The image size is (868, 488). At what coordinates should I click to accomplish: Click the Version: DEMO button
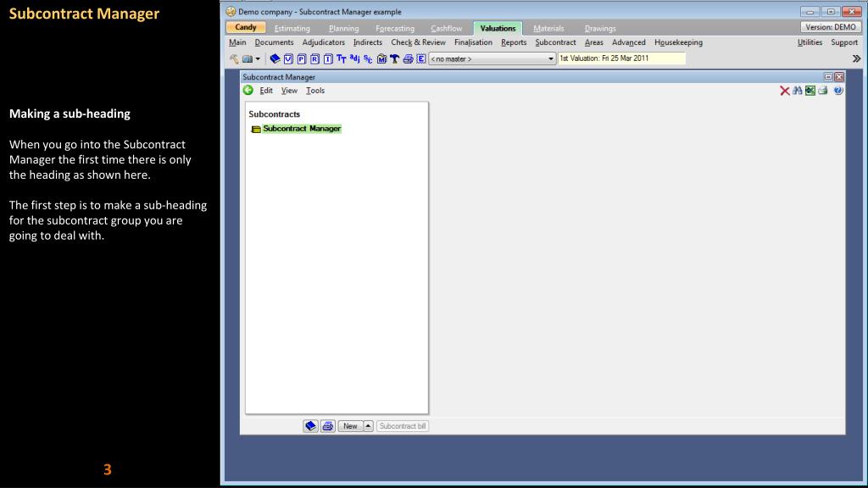[831, 27]
